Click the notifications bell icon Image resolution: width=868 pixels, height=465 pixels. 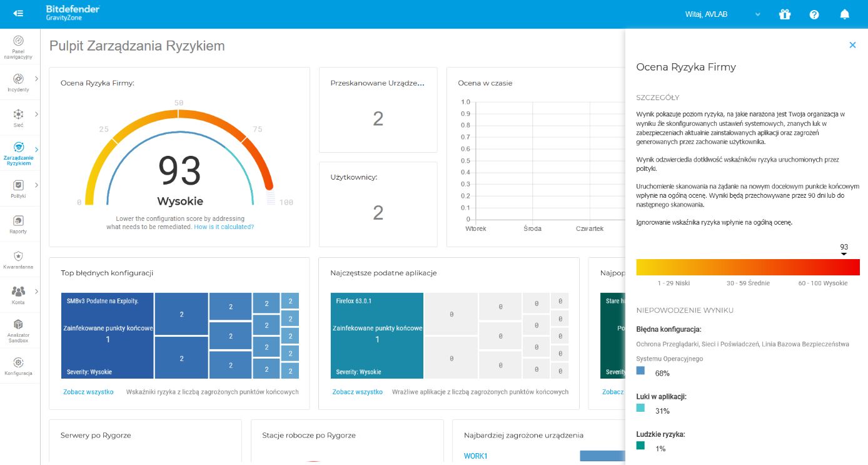click(x=845, y=14)
